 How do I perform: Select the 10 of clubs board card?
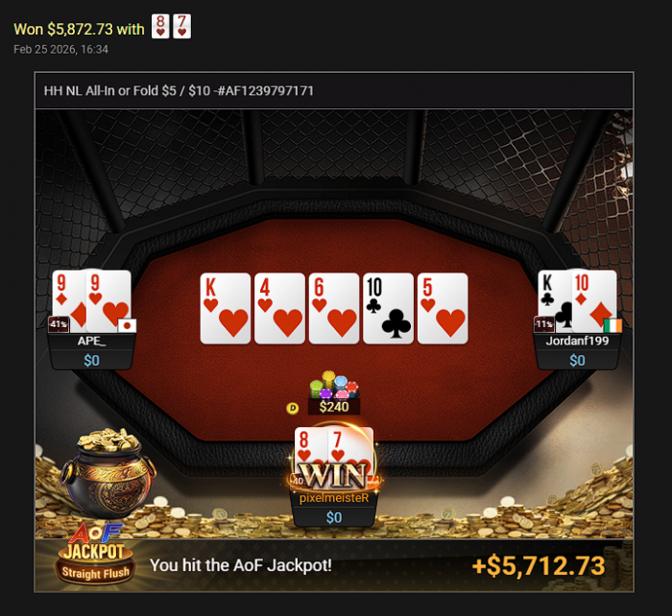[x=388, y=308]
